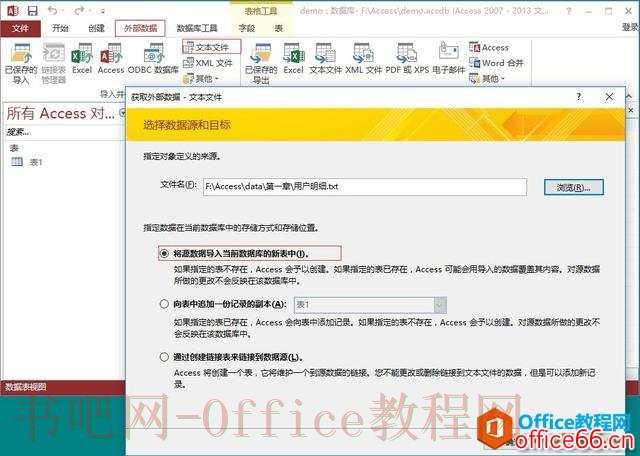
Task: Click the Redo arrow
Action: click(x=79, y=11)
